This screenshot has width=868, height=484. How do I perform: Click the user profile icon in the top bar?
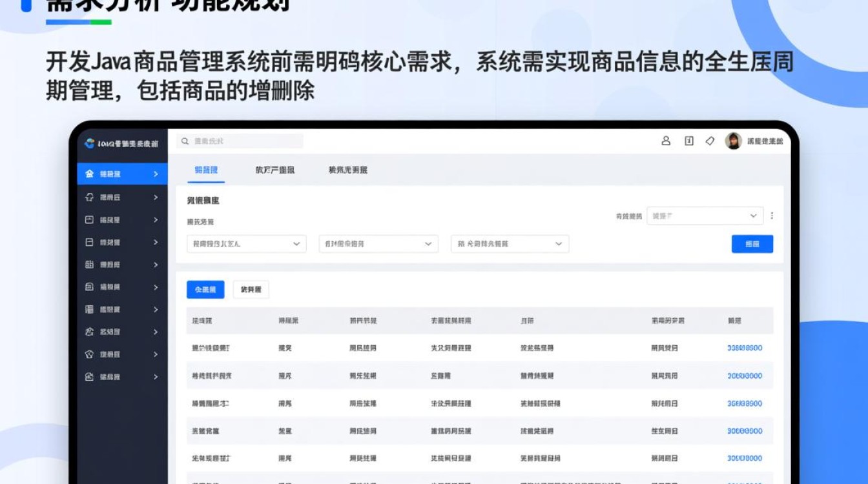(x=666, y=141)
